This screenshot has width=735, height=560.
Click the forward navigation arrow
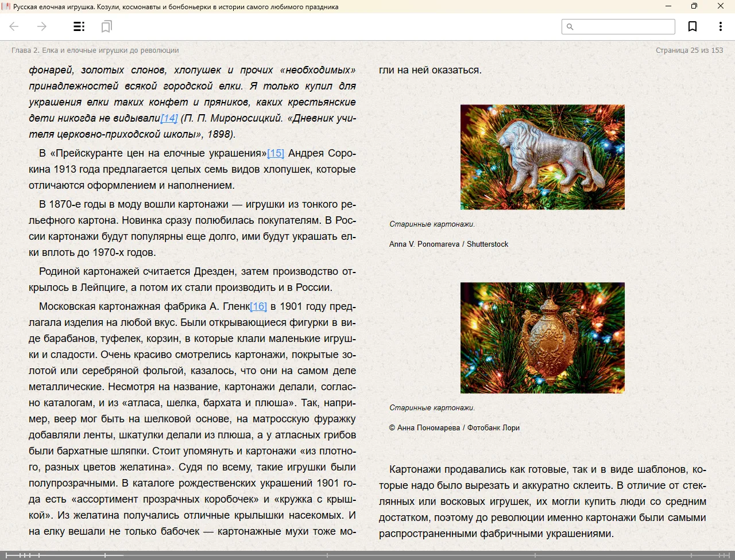tap(42, 26)
